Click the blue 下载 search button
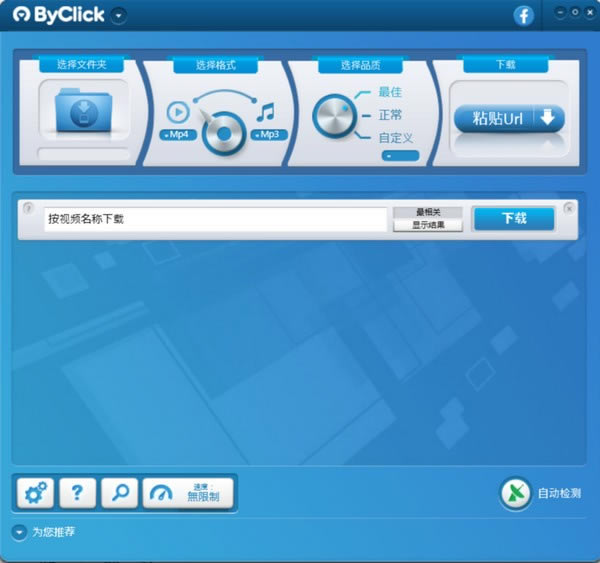 point(514,219)
